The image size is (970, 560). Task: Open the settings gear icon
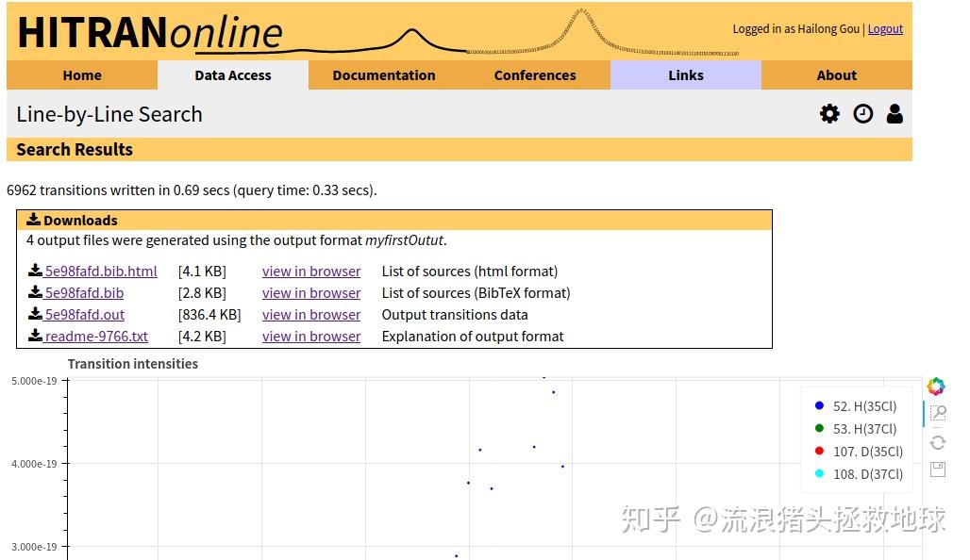829,113
